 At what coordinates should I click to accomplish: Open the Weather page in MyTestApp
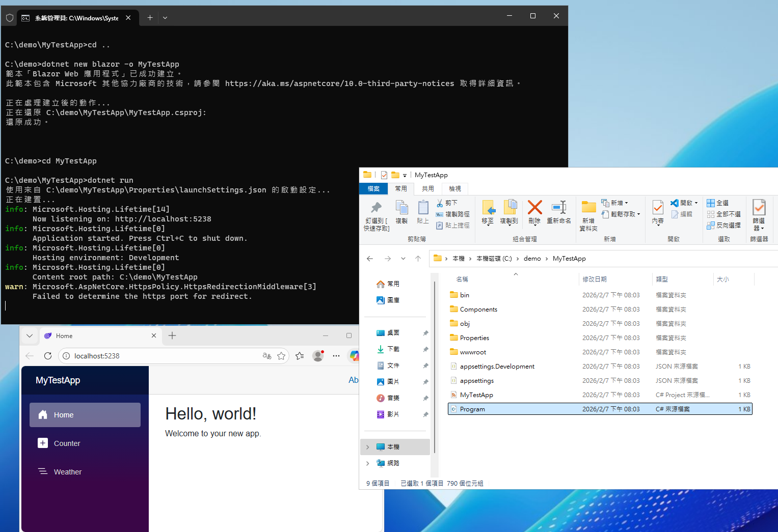[x=67, y=471]
